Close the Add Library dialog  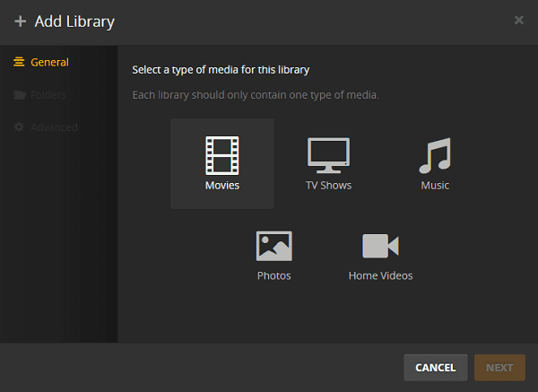pos(519,20)
